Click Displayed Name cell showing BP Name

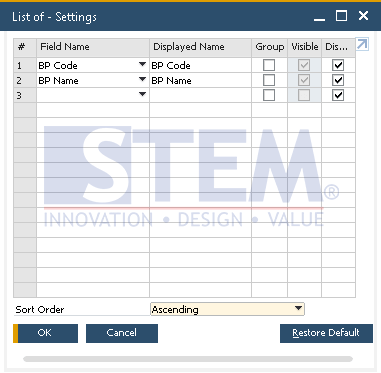point(200,80)
